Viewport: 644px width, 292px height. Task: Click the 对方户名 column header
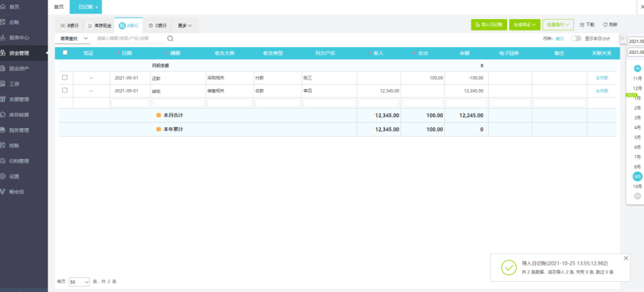pos(325,53)
